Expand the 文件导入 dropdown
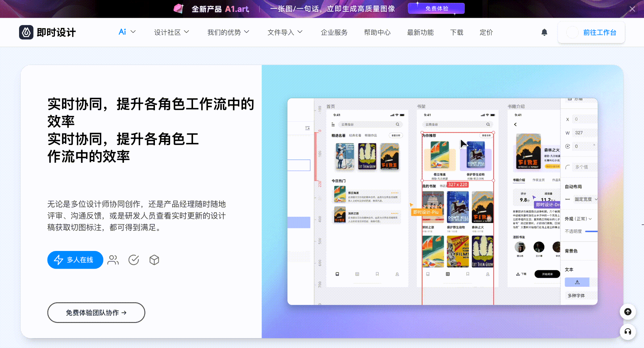The width and height of the screenshot is (644, 348). [285, 32]
